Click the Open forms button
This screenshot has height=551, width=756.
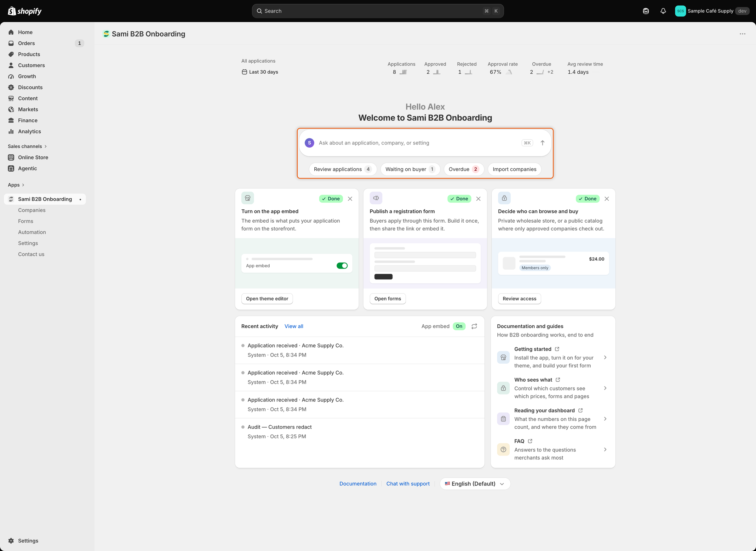point(388,298)
